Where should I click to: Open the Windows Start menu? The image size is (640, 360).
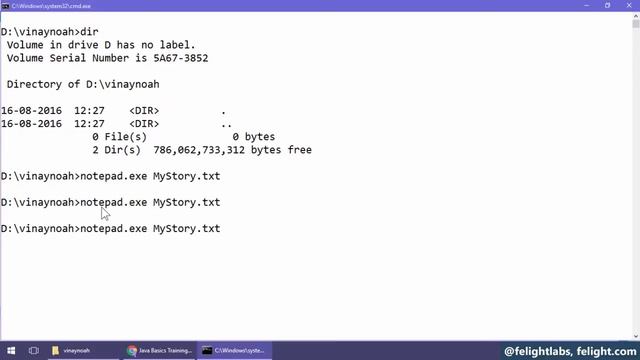click(x=11, y=351)
